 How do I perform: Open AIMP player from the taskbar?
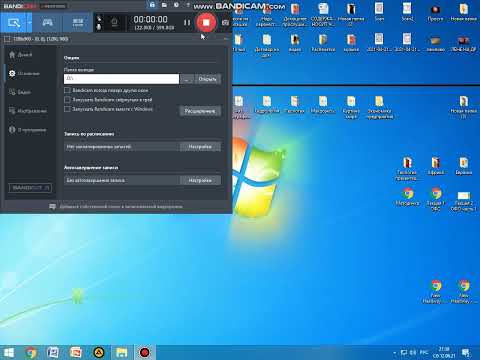click(x=98, y=353)
